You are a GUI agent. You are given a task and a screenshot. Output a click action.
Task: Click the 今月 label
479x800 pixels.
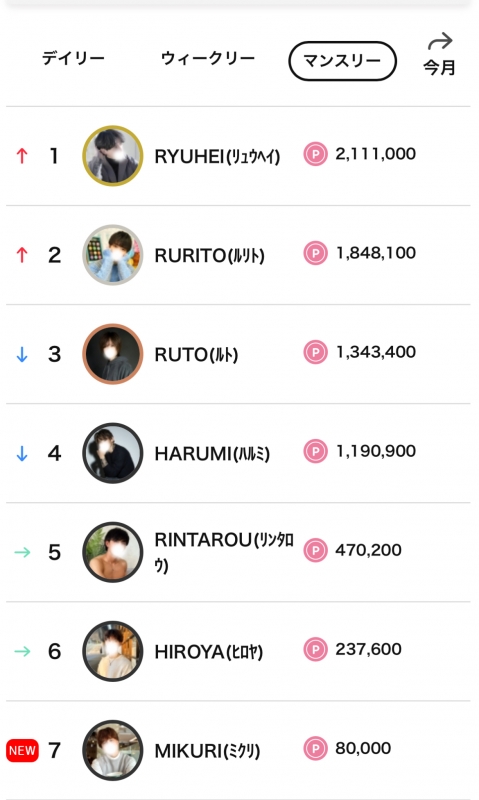pos(440,67)
